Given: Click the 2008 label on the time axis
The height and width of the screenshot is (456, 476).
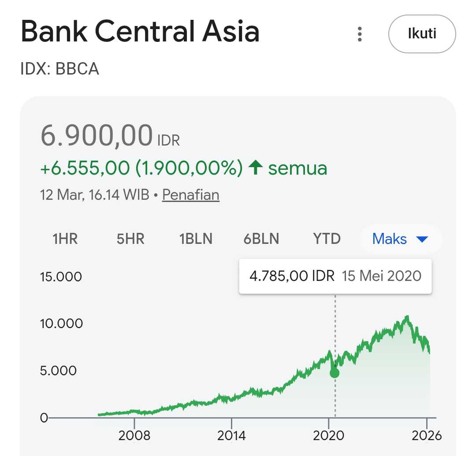Looking at the screenshot, I should pyautogui.click(x=134, y=435).
